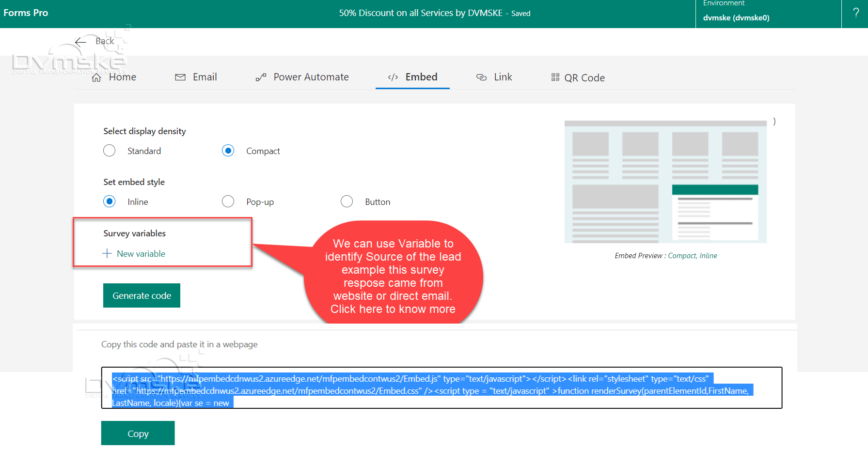
Task: Switch to the Link tab label
Action: tap(503, 77)
